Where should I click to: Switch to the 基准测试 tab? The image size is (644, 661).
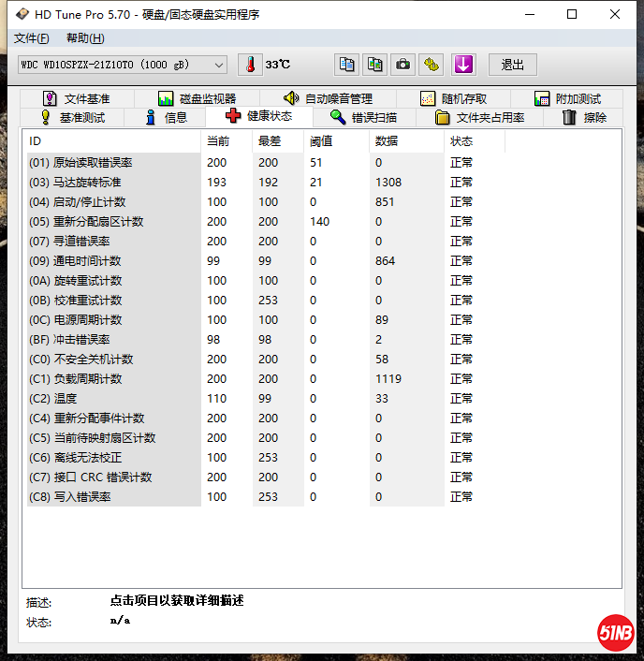coord(71,117)
